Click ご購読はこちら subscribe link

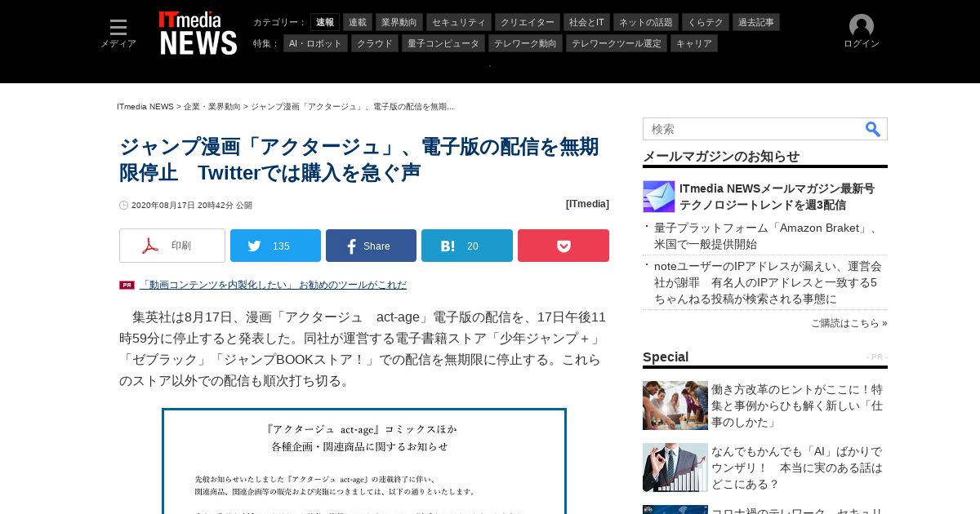[849, 323]
